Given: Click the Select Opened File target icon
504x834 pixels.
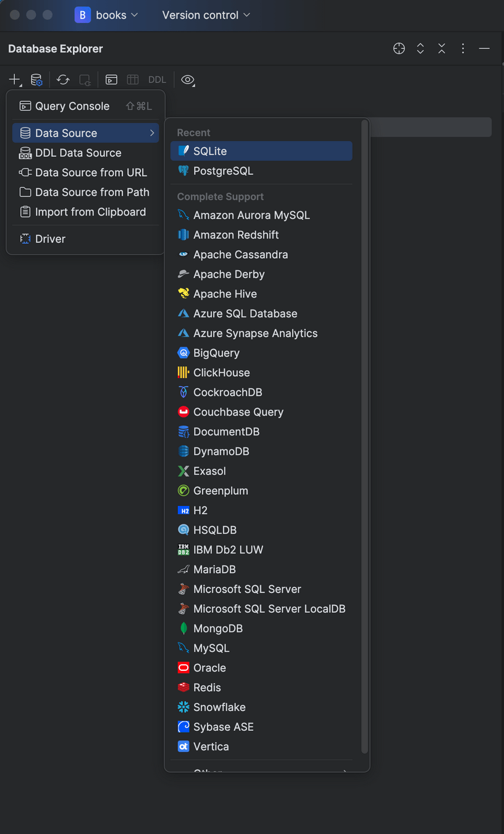Looking at the screenshot, I should [x=399, y=49].
